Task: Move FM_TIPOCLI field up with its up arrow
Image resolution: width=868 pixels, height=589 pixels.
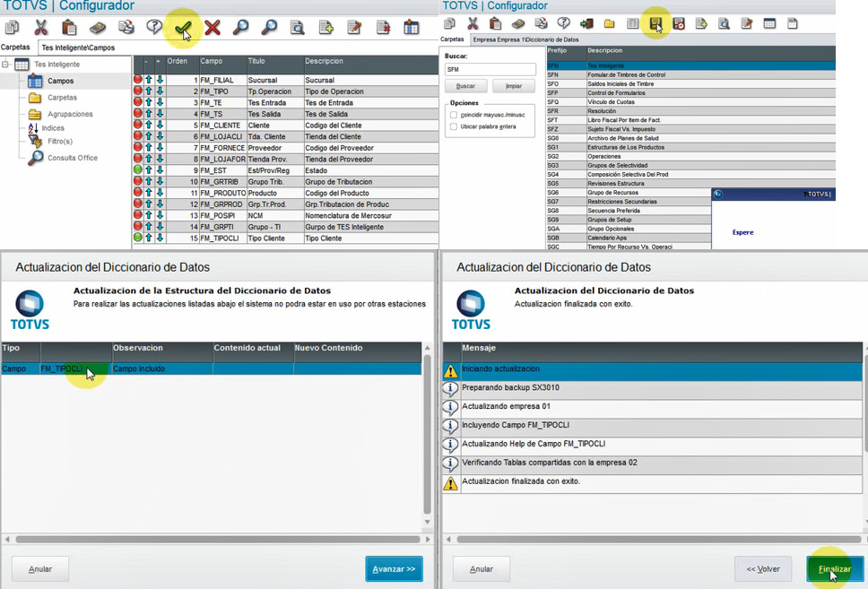Action: pyautogui.click(x=149, y=238)
